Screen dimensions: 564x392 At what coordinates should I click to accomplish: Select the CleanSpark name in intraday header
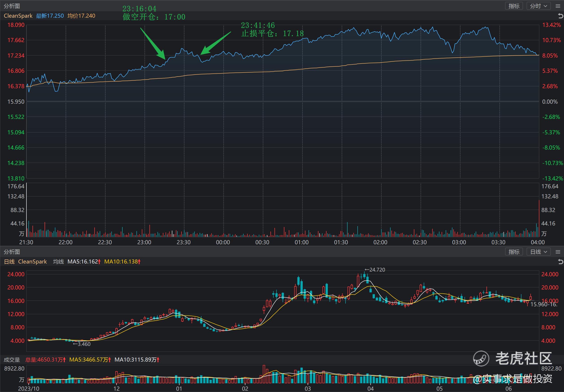tap(18, 16)
